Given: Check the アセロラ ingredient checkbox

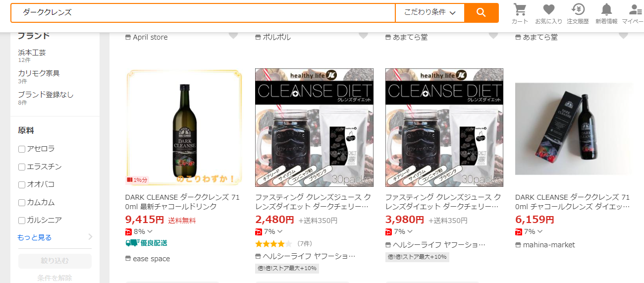Looking at the screenshot, I should (x=22, y=149).
